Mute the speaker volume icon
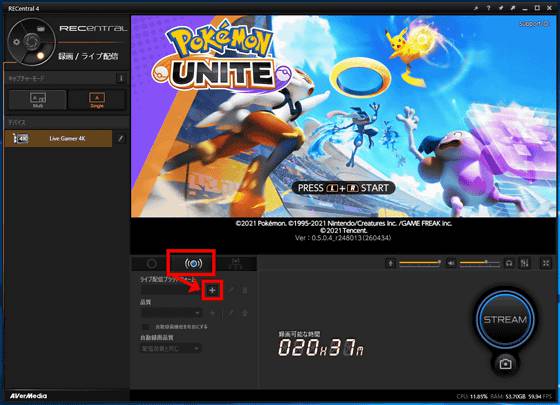 [451, 264]
